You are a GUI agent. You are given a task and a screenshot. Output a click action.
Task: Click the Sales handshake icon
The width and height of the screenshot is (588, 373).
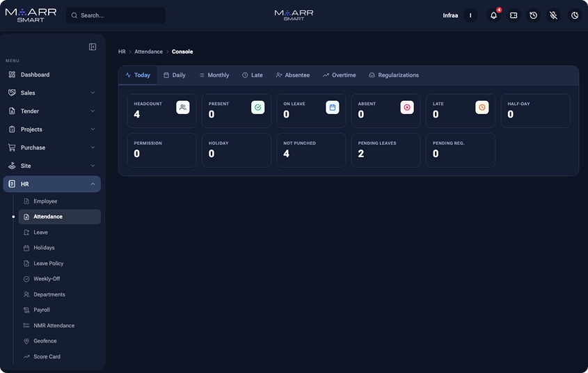pos(12,93)
